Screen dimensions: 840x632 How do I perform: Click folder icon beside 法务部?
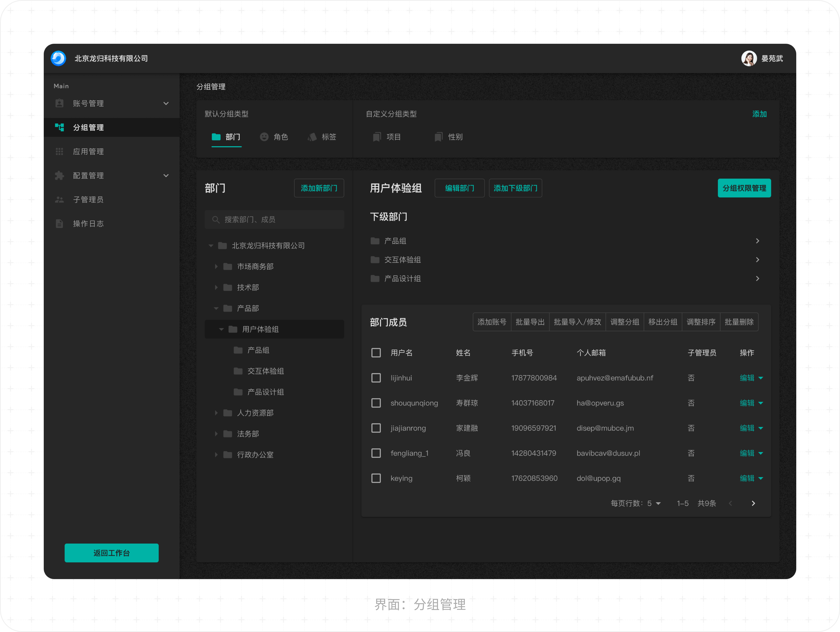click(228, 434)
